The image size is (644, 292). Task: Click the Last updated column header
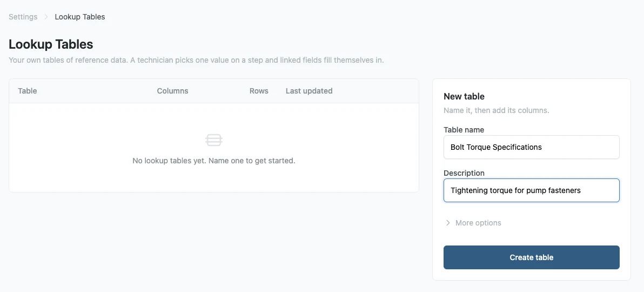[309, 91]
